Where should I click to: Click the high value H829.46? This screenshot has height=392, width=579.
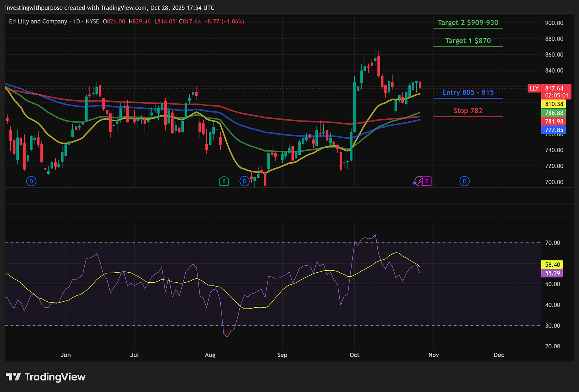[x=140, y=21]
